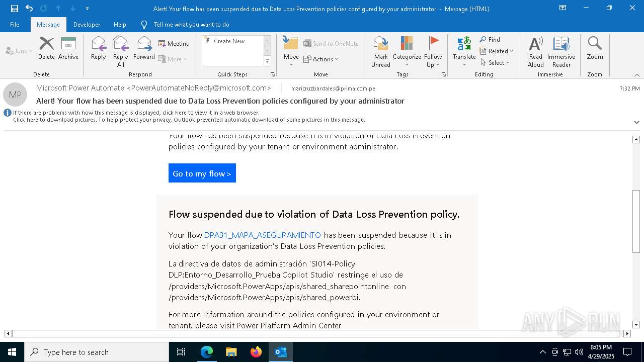This screenshot has height=362, width=644.
Task: Open the notification center
Action: click(627, 352)
